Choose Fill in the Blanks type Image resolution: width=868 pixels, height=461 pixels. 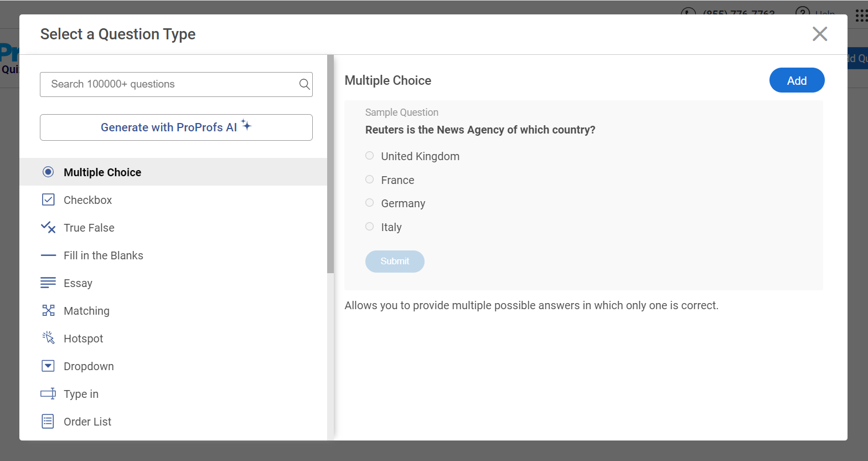tap(104, 255)
